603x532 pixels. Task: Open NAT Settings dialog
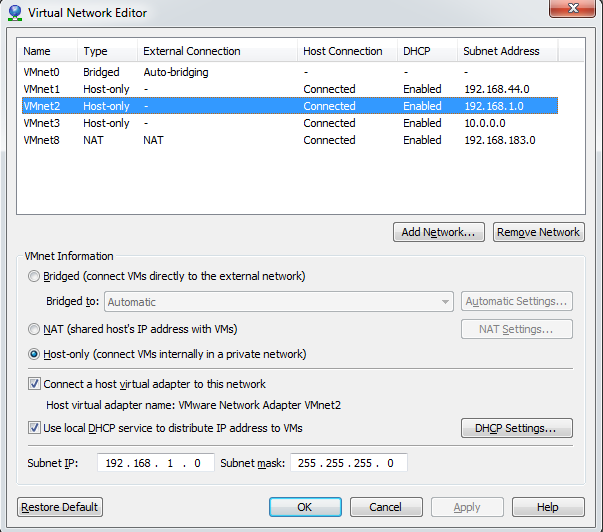pos(517,329)
